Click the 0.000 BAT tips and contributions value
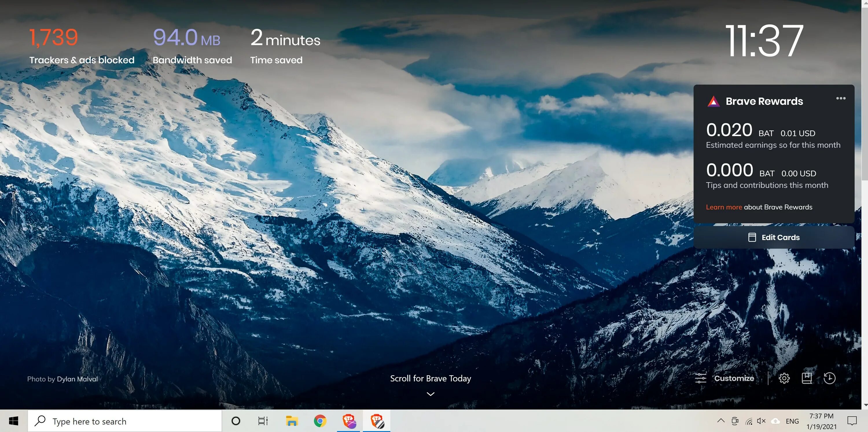The height and width of the screenshot is (432, 868). [729, 170]
